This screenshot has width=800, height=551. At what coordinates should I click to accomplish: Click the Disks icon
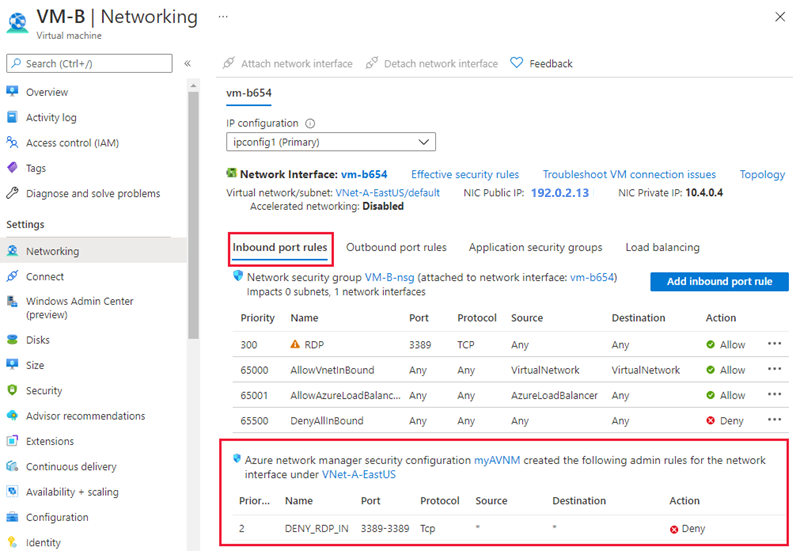tap(12, 339)
